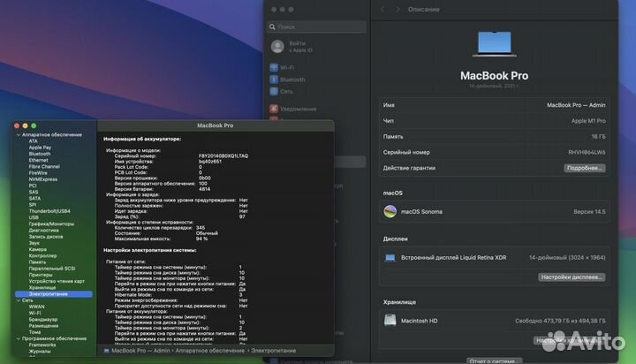The height and width of the screenshot is (364, 636).
Task: Collapse Программное обеспечение tree section
Action: [19, 338]
